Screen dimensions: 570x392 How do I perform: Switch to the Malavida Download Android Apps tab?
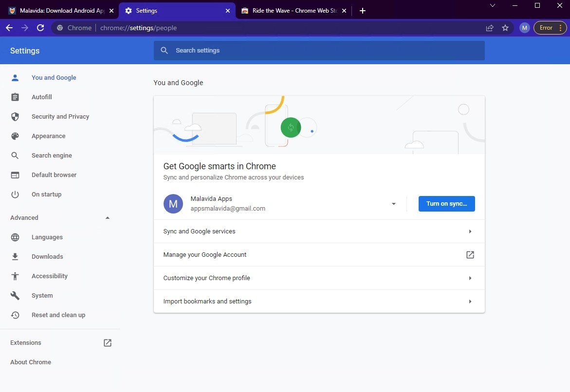coord(62,11)
